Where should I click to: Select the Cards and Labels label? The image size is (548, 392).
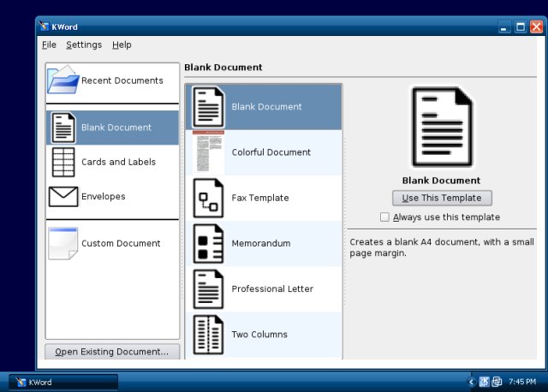pyautogui.click(x=118, y=162)
